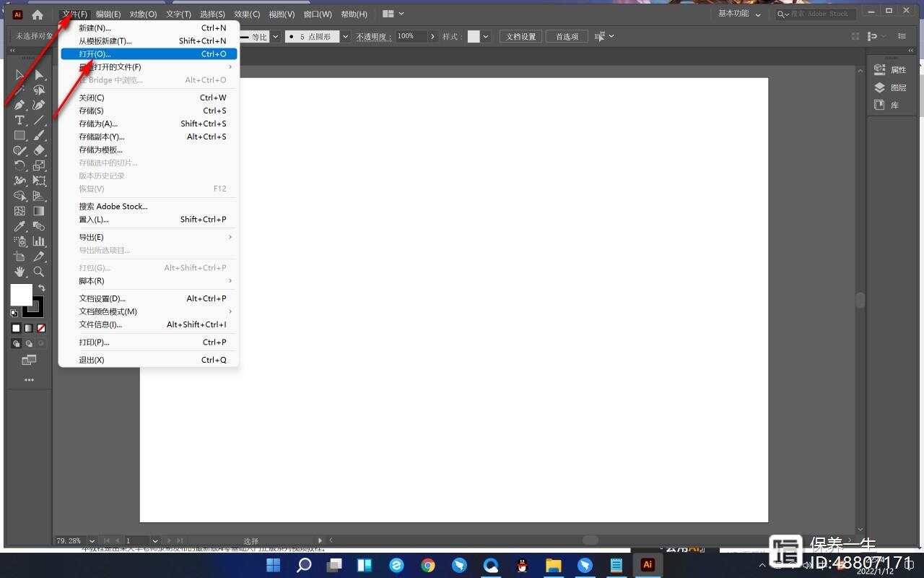This screenshot has height=578, width=924.
Task: Select the Hand tool
Action: [x=19, y=272]
